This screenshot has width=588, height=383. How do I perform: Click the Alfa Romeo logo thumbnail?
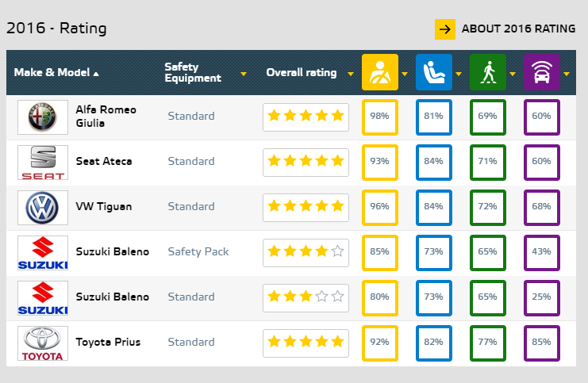(x=43, y=117)
